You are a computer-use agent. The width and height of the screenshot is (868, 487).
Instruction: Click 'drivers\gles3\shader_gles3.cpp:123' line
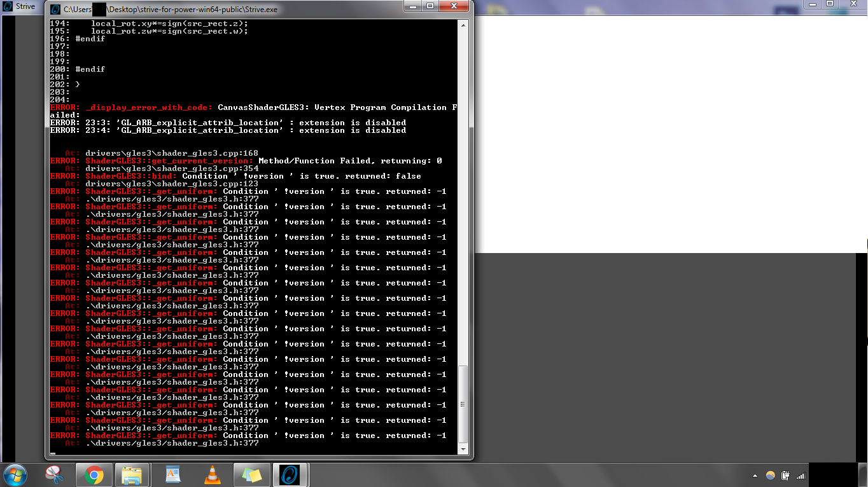pyautogui.click(x=172, y=184)
